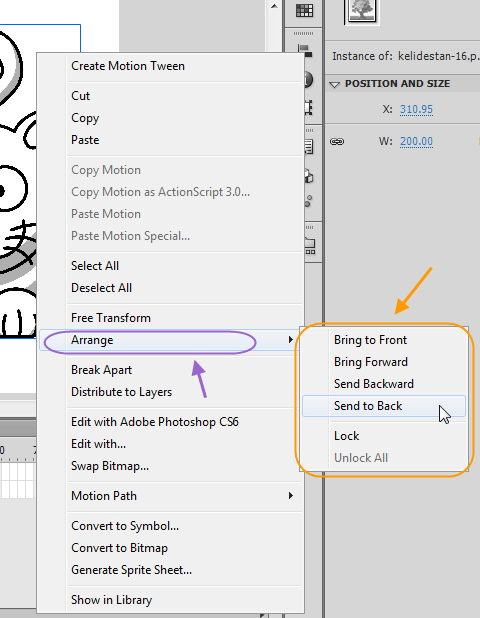Screen dimensions: 480x618
Task: Expand the Motion Path submenu arrow
Action: click(290, 495)
